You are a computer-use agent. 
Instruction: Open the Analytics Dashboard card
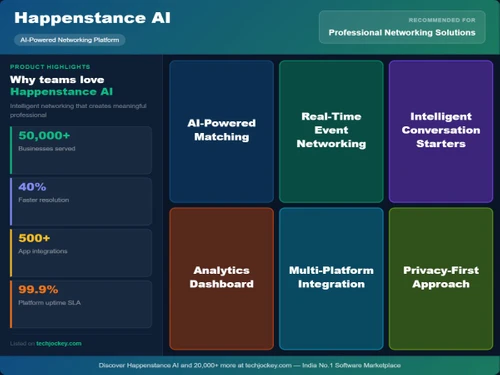(x=222, y=279)
